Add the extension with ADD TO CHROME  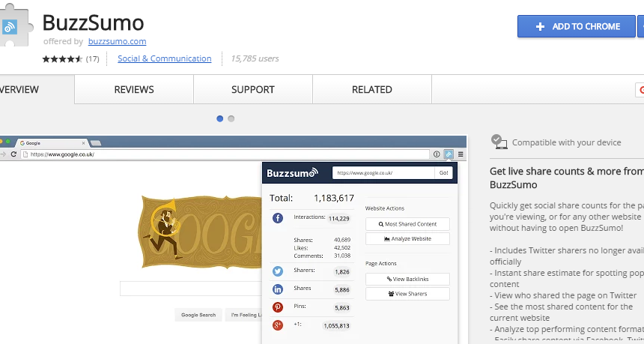pyautogui.click(x=576, y=26)
